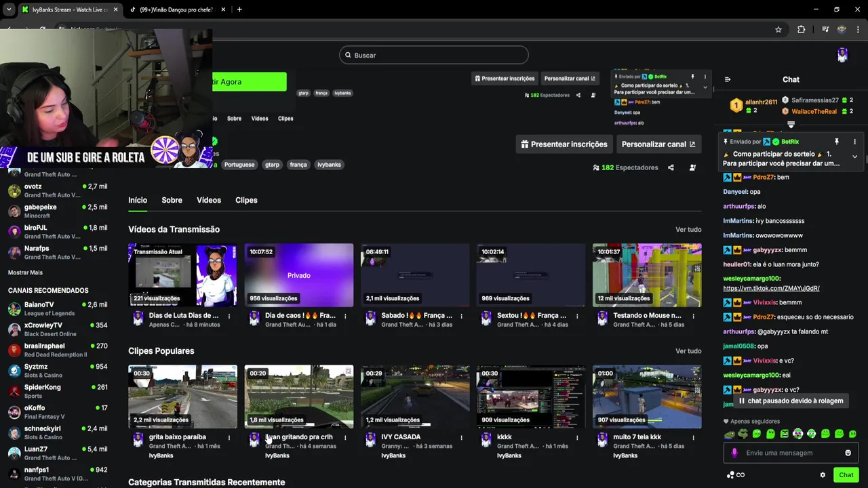868x488 pixels.
Task: Open brasilraphael recommended channel
Action: point(58,350)
